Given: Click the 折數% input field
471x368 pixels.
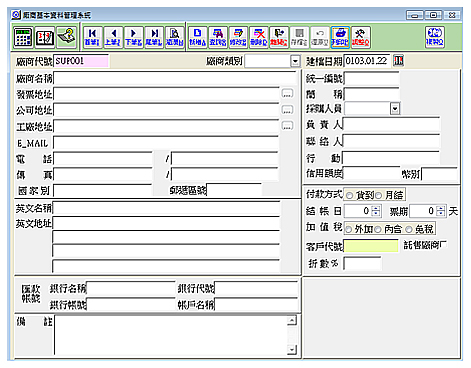Looking at the screenshot, I should [x=362, y=263].
